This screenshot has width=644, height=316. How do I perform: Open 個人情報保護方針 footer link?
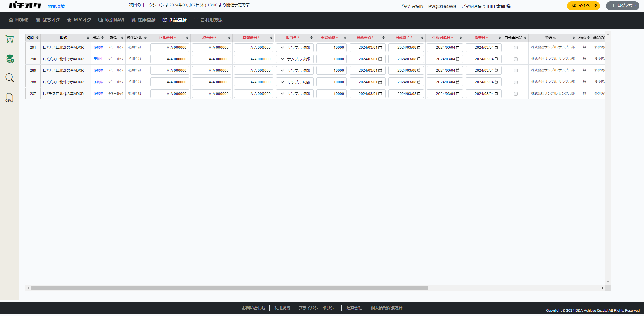(387, 308)
